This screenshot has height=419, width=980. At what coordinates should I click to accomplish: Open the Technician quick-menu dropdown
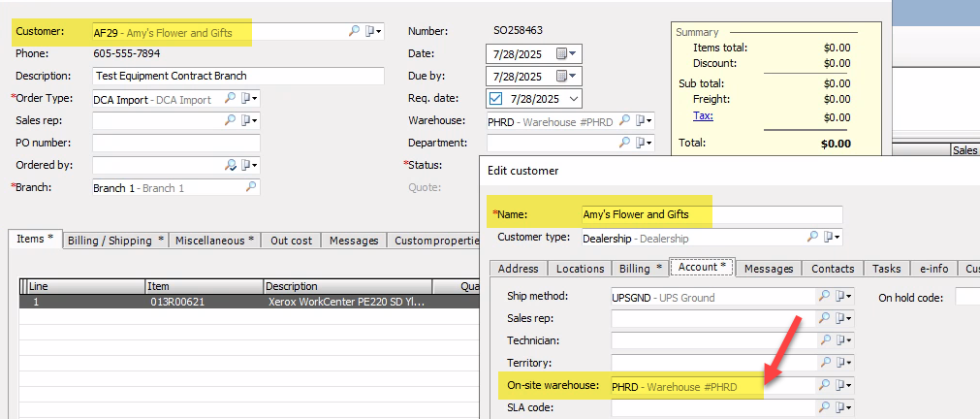(x=844, y=340)
